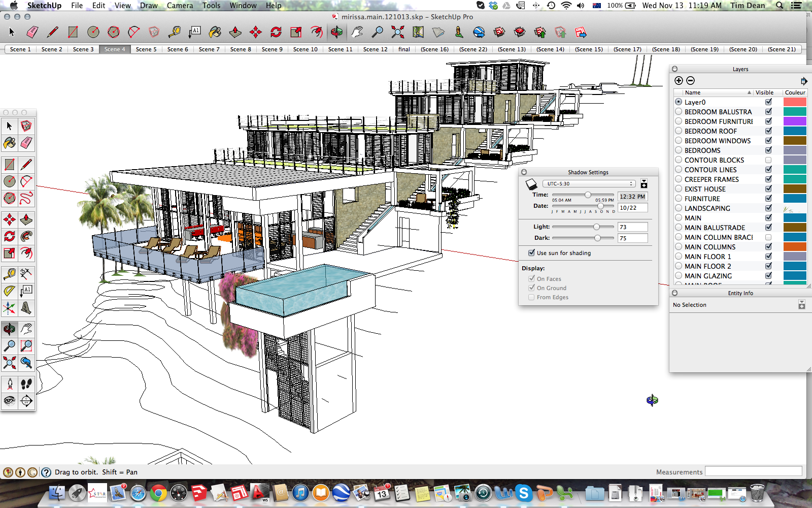Click the Measurements input box
The height and width of the screenshot is (508, 812).
tap(754, 471)
